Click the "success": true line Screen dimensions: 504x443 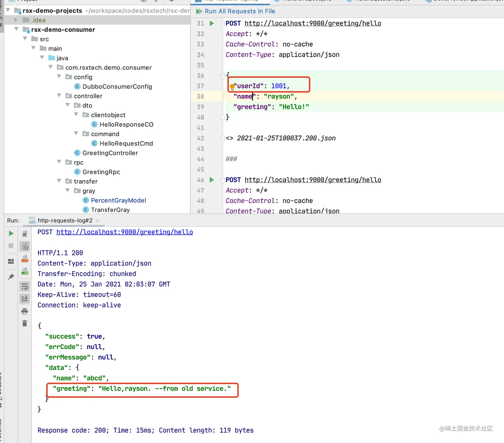pyautogui.click(x=75, y=337)
